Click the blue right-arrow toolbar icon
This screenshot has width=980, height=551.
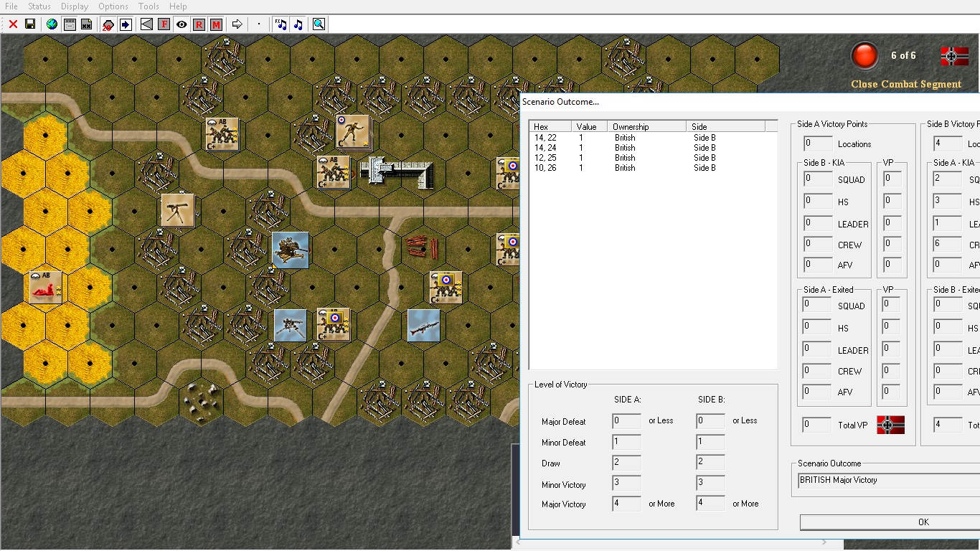[126, 24]
